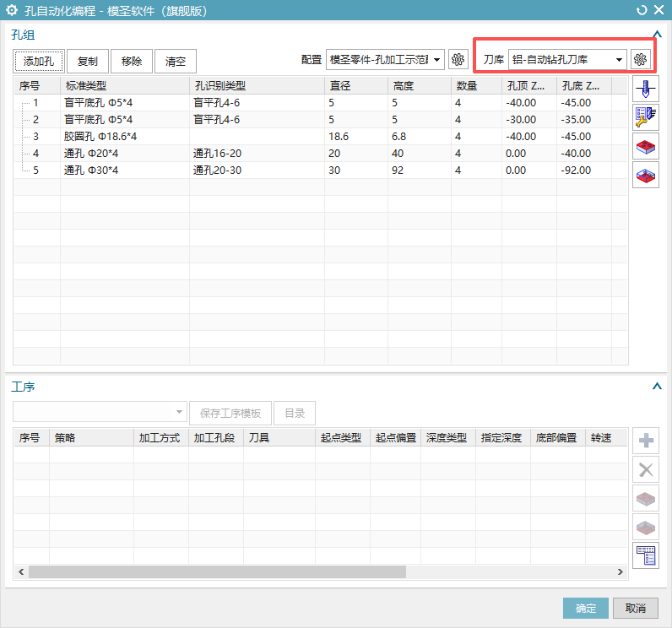
Task: Open the operation template dropdown in 工序
Action: pyautogui.click(x=100, y=412)
